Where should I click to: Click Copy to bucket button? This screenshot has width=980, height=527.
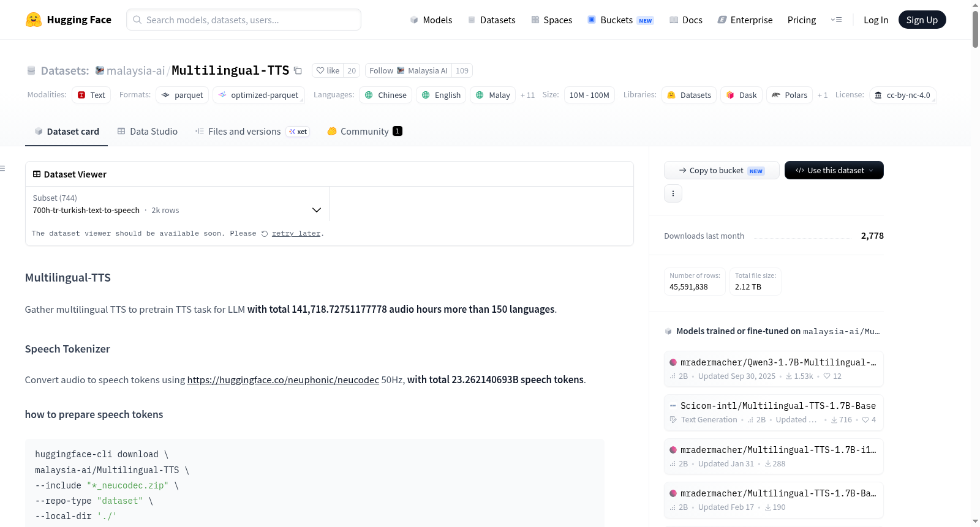point(722,170)
